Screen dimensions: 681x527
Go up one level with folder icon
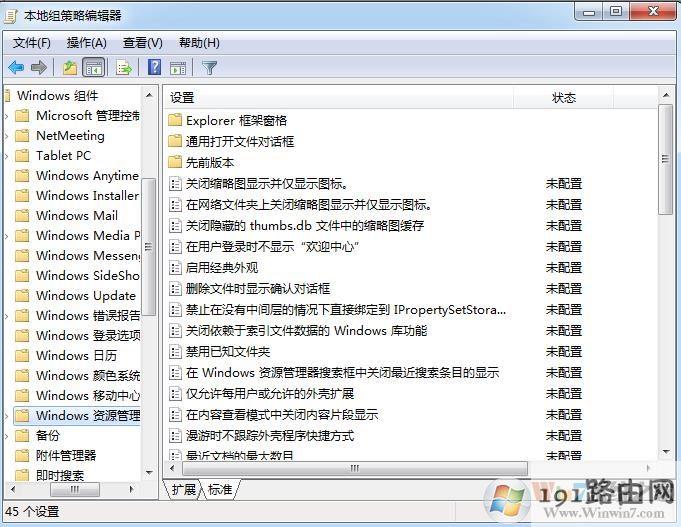69,68
